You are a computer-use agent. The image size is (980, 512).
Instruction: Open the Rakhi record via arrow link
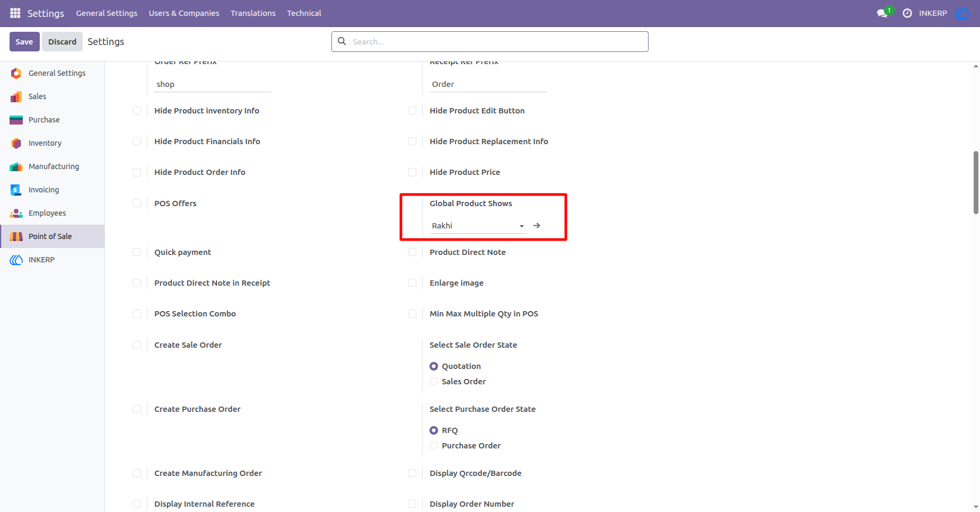click(x=537, y=226)
